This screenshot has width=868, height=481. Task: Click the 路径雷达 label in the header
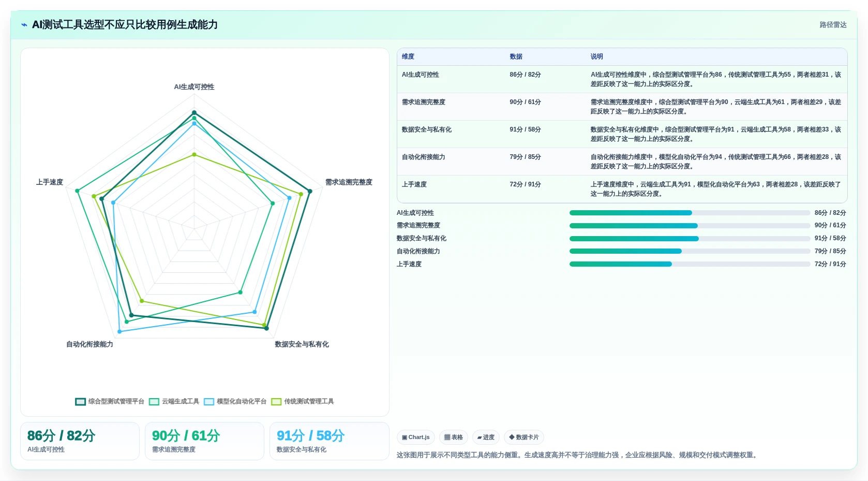pos(833,25)
